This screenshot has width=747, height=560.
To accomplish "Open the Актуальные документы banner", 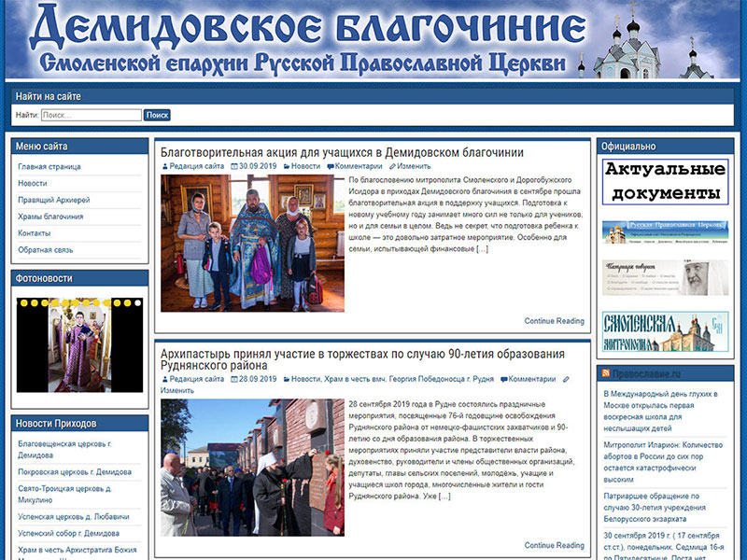I will click(x=666, y=182).
